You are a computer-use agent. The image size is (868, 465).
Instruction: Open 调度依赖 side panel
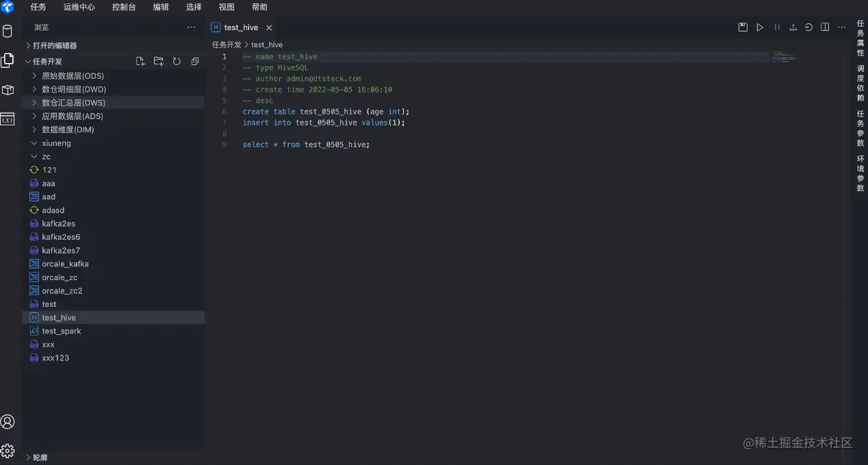click(860, 84)
